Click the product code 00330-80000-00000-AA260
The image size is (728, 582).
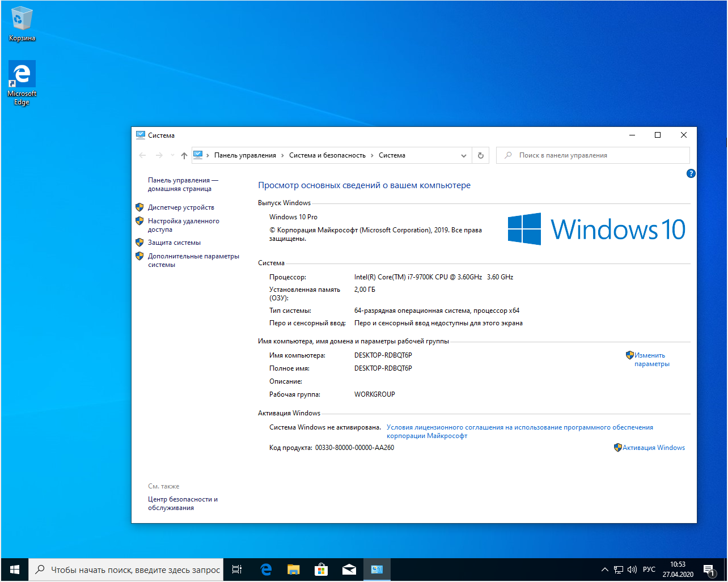(x=354, y=448)
